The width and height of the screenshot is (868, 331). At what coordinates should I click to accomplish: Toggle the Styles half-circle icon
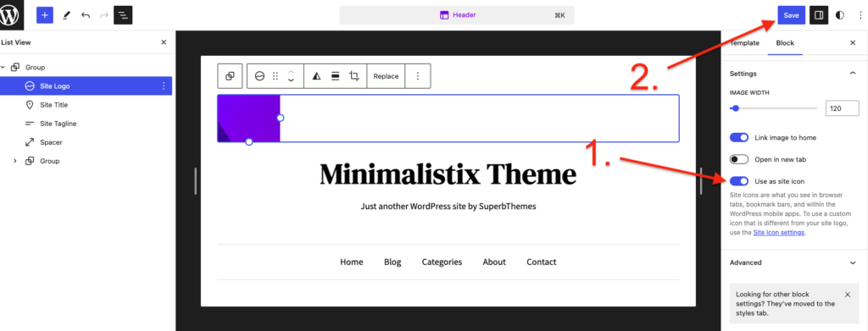[840, 15]
